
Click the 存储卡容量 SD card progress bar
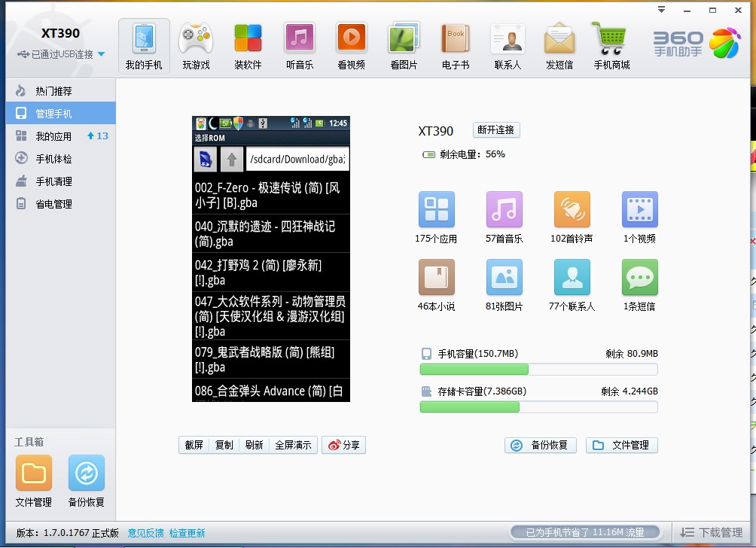(538, 407)
